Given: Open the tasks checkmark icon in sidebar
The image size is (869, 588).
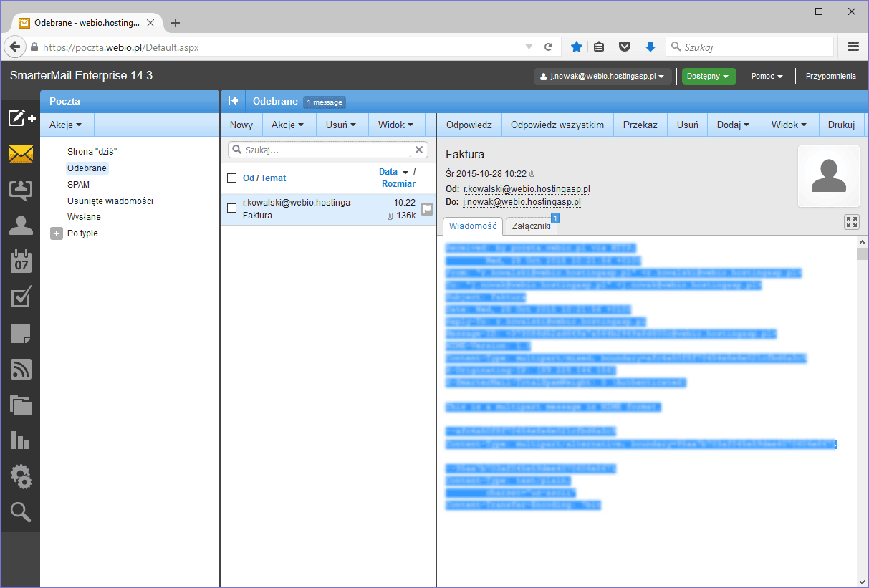Looking at the screenshot, I should 21,297.
